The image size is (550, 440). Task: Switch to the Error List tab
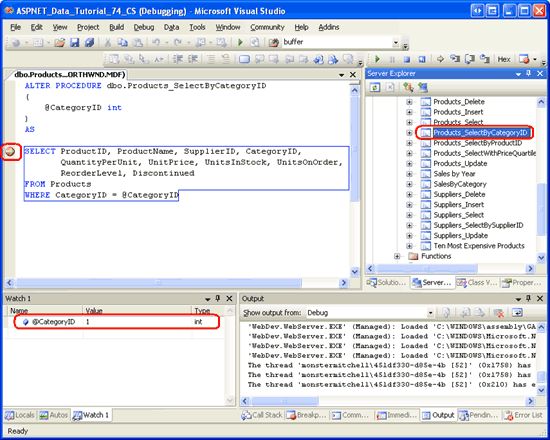[524, 415]
